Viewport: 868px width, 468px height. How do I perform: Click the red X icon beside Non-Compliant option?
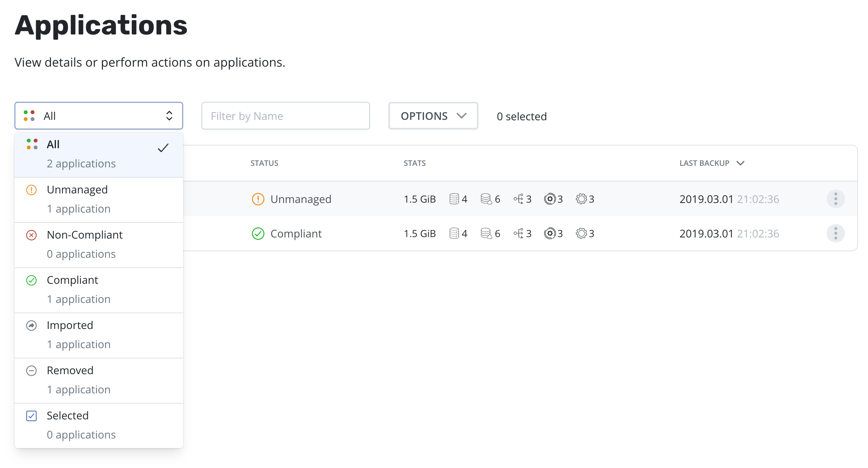[x=31, y=235]
